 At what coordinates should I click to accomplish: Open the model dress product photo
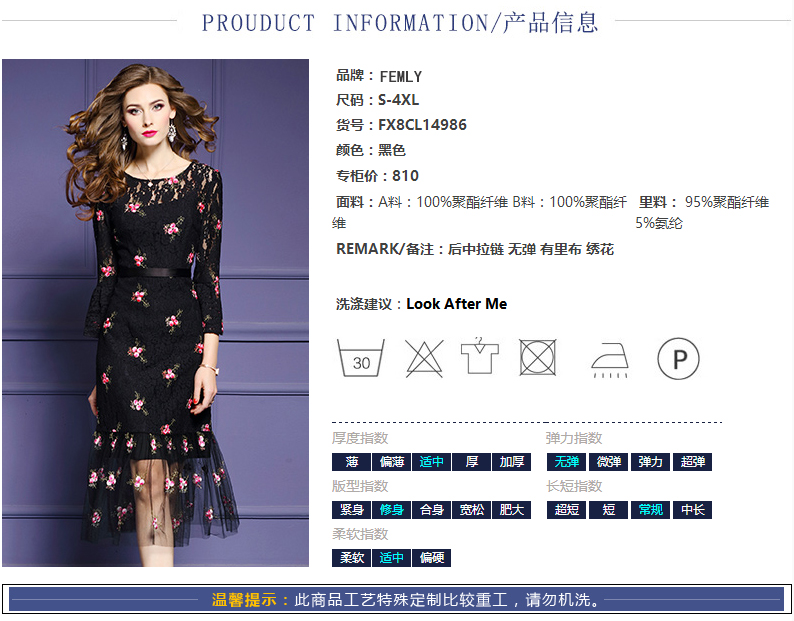point(155,313)
